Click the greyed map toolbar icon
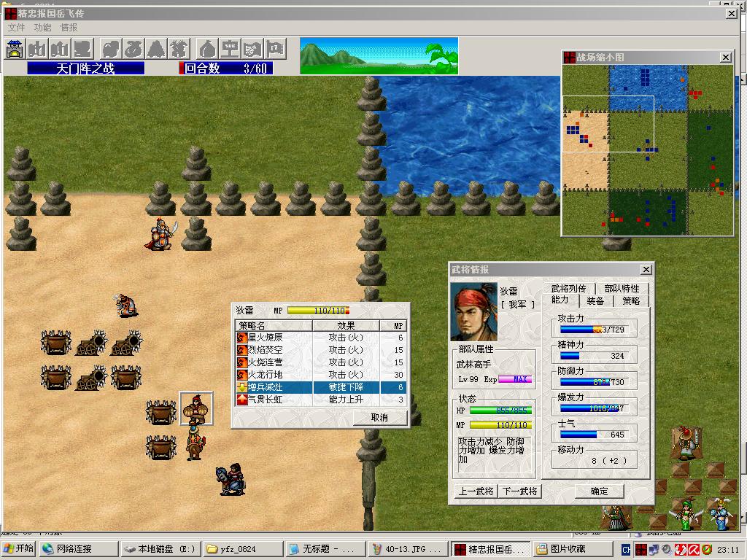The width and height of the screenshot is (747, 560). (x=252, y=49)
